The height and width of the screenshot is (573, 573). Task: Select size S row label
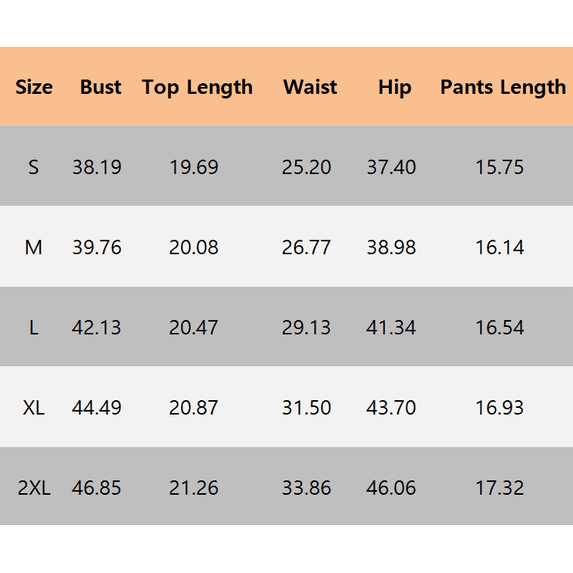34,167
